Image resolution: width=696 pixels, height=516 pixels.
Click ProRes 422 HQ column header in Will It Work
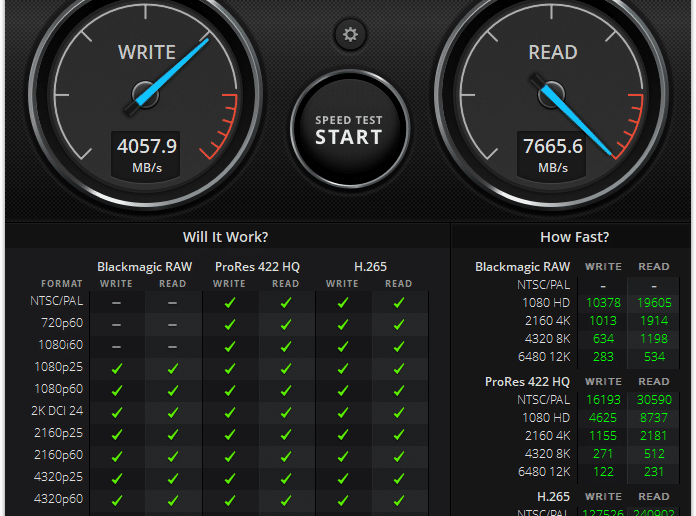257,267
